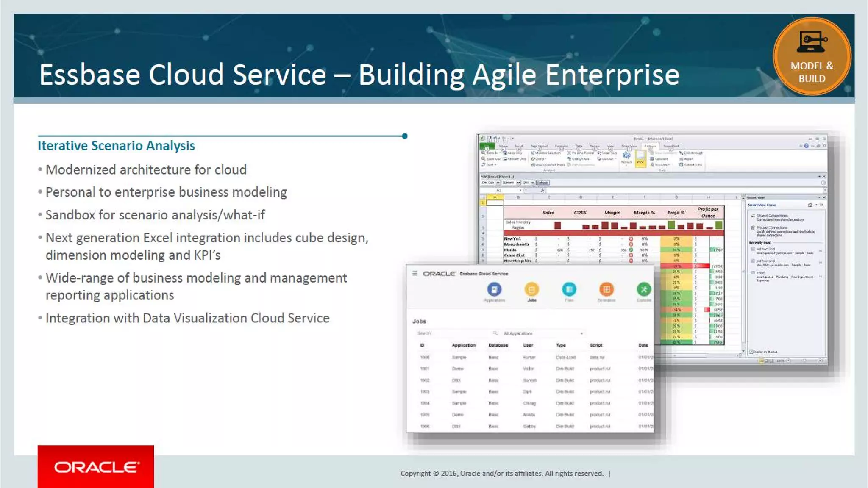
Task: Open the Smart View ribbon tab
Action: [x=629, y=146]
